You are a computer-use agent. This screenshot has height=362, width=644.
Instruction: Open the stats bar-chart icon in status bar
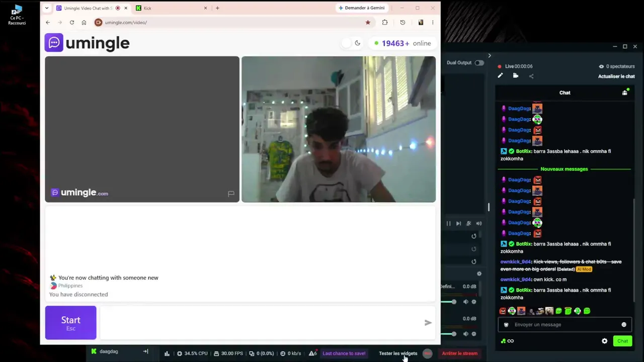click(x=167, y=353)
